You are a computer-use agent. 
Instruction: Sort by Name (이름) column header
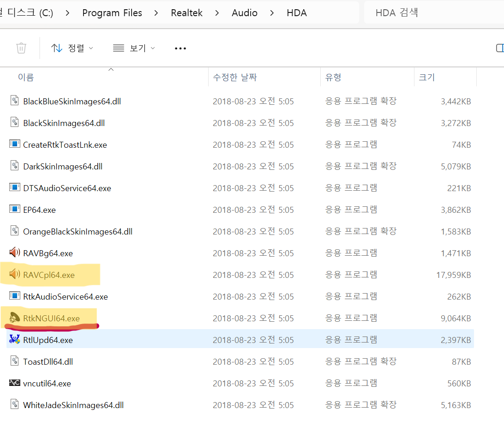pyautogui.click(x=26, y=77)
